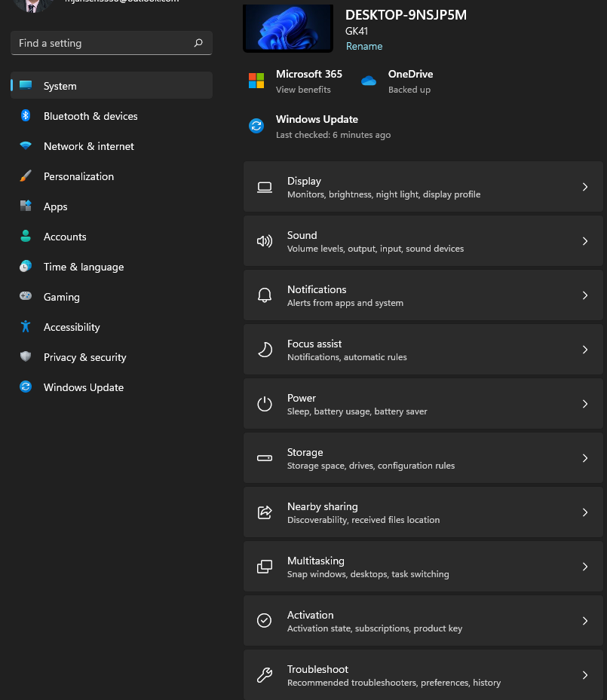This screenshot has height=700, width=607.
Task: Expand Focus assist chevron
Action: click(585, 350)
